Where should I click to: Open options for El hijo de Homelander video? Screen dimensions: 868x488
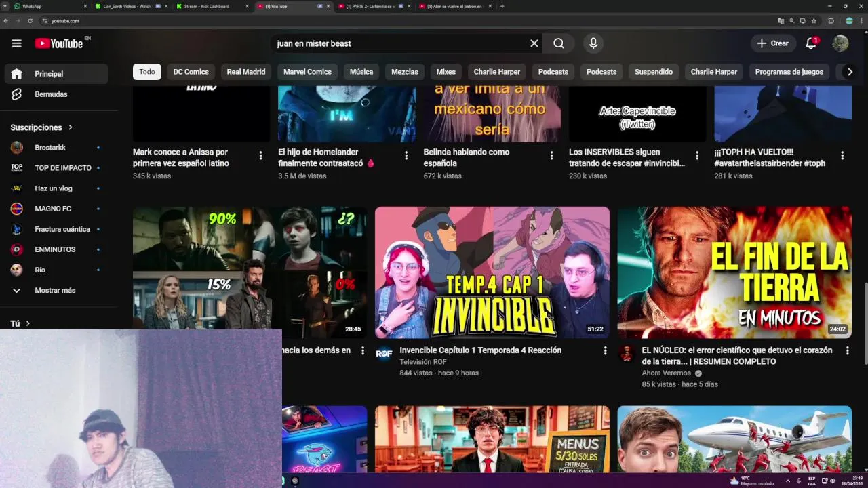tap(406, 156)
